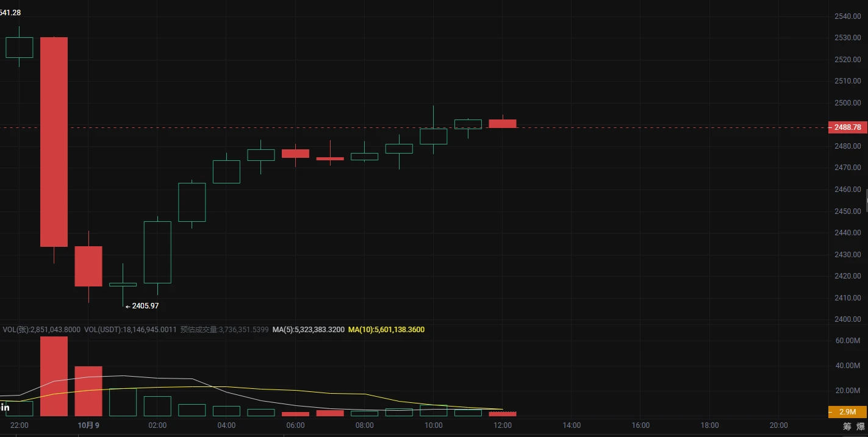Click the 2450.00 price axis label

[x=848, y=211]
